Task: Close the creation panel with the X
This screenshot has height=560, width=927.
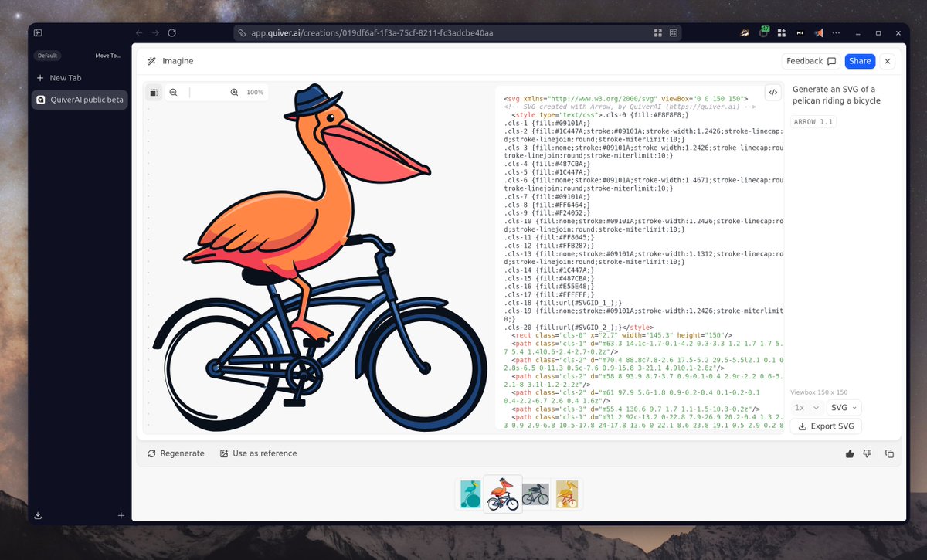Action: 888,61
